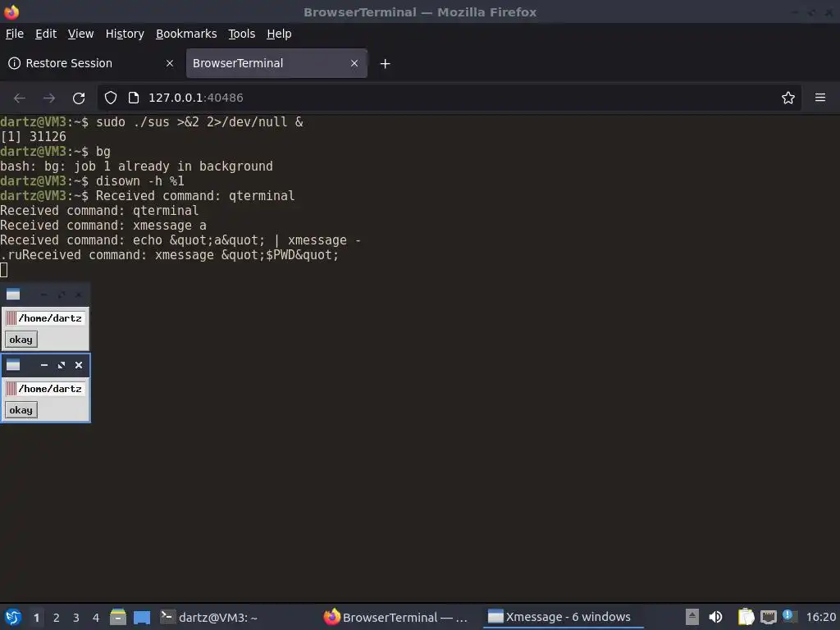Click okay in the focused Xmessage window

pos(21,410)
